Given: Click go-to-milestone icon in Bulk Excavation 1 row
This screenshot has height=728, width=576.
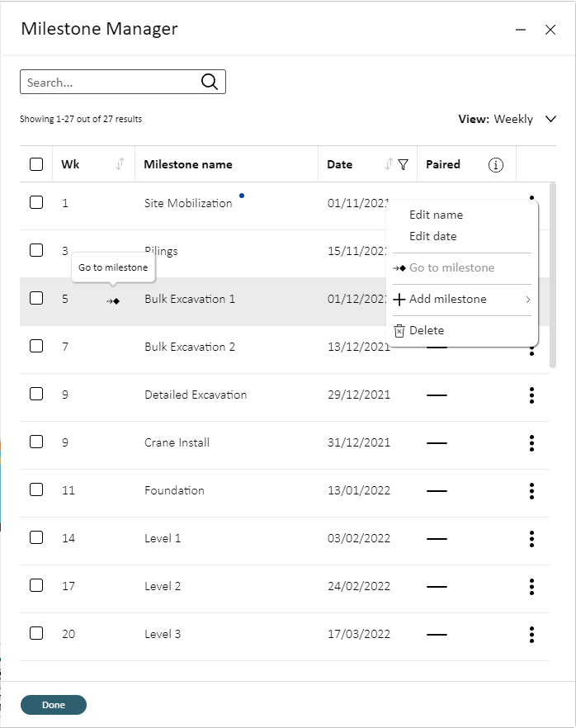Looking at the screenshot, I should point(113,301).
